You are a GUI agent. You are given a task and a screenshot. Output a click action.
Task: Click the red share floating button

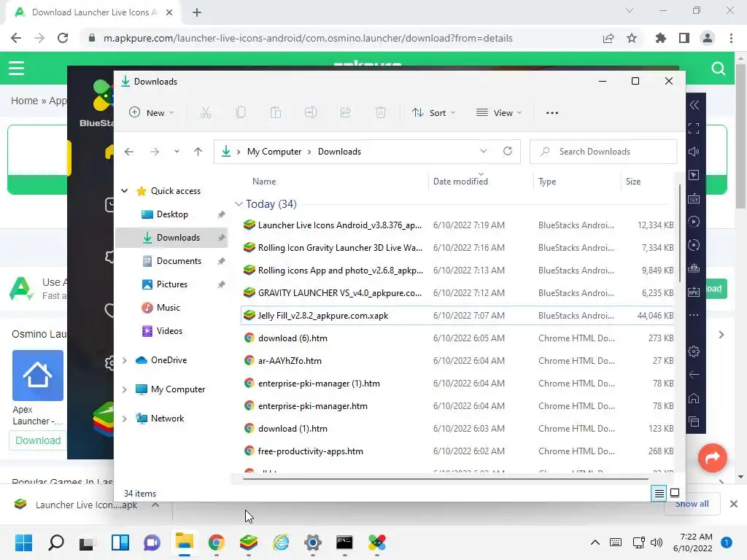[712, 458]
